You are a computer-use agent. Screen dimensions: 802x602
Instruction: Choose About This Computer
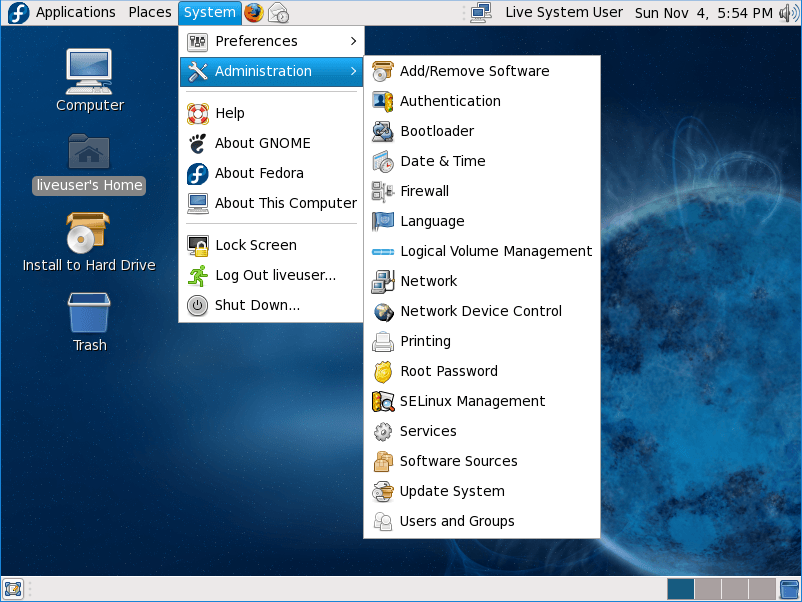(272, 204)
